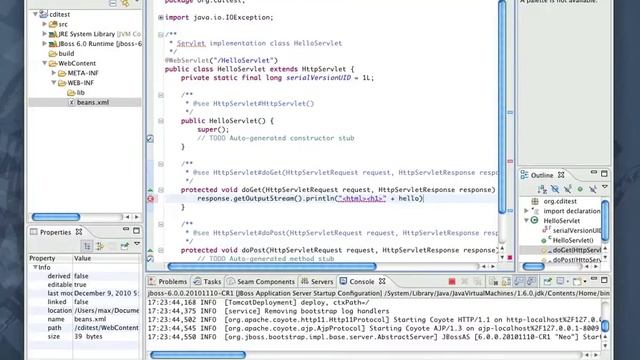Click Show Advanced Properties icon
This screenshot has width=640, height=360.
(100, 246)
